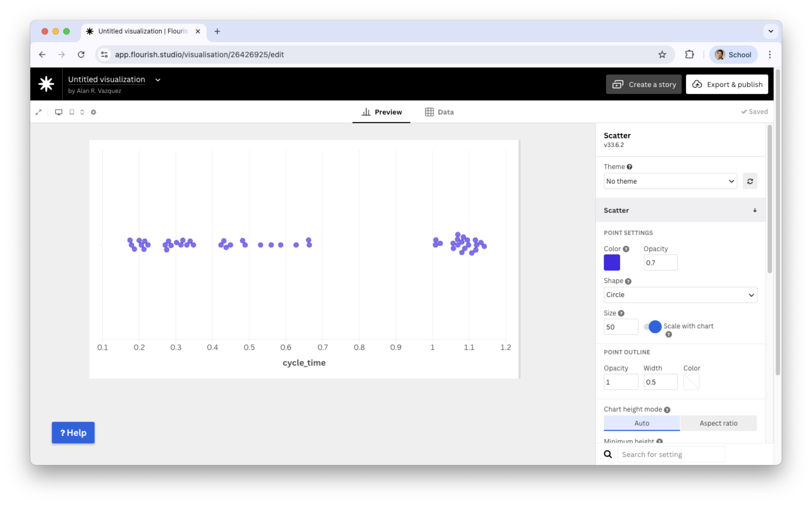The height and width of the screenshot is (505, 812).
Task: Open the Shape dropdown showing Circle
Action: point(680,295)
